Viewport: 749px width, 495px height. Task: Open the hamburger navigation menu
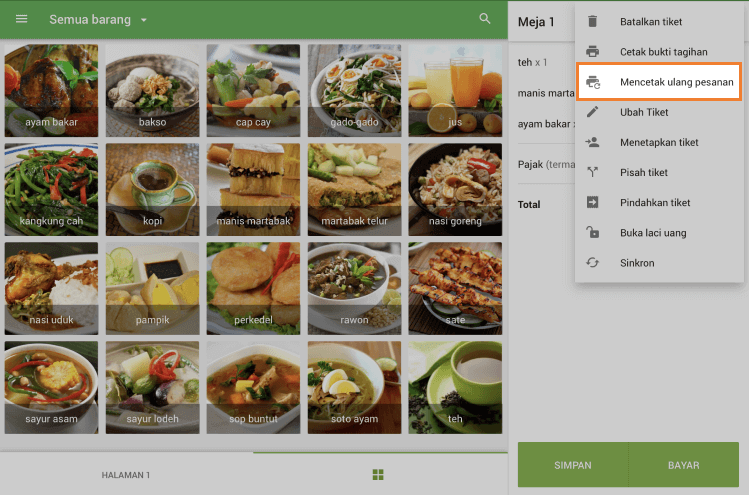click(22, 19)
